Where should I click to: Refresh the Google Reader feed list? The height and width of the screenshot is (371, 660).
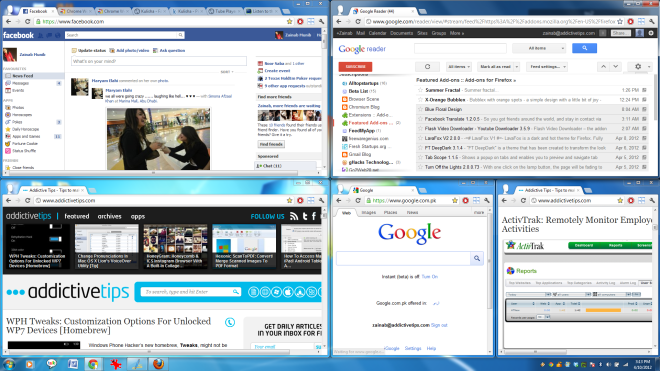click(427, 67)
